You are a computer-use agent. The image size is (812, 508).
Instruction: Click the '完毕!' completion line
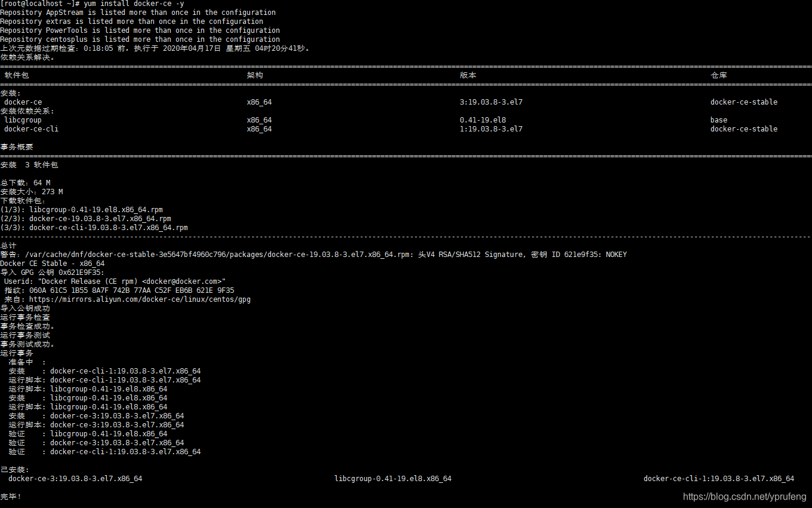click(x=11, y=497)
